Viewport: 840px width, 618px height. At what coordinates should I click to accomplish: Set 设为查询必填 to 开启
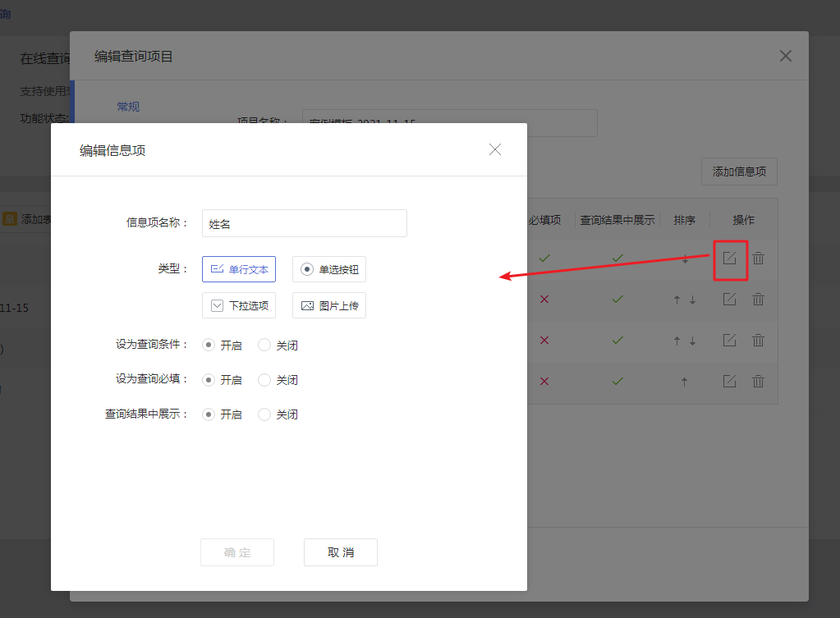click(209, 380)
